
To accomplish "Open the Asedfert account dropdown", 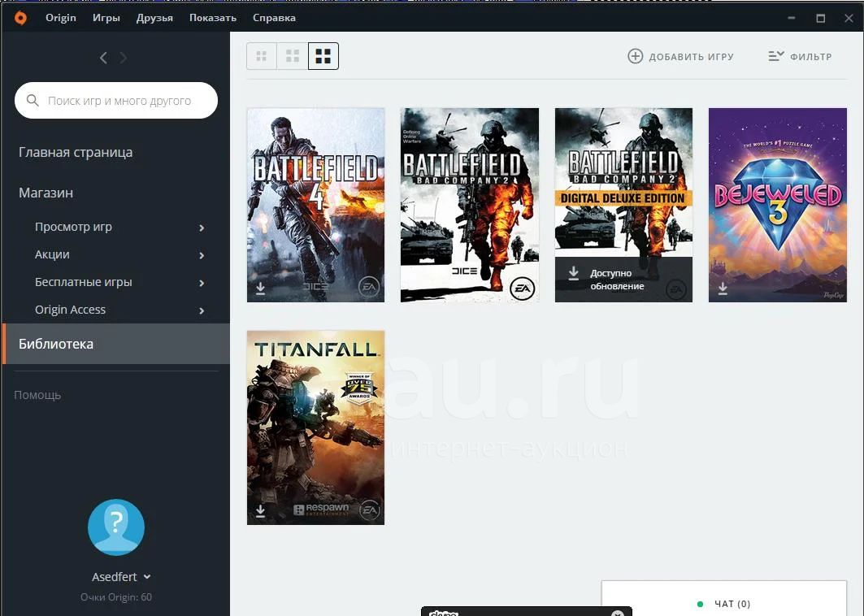I will [121, 577].
